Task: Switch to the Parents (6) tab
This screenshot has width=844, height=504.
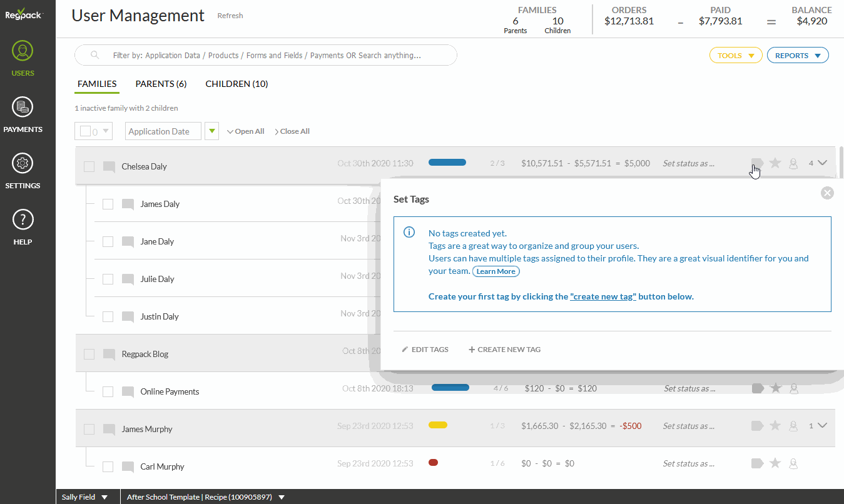Action: click(161, 84)
